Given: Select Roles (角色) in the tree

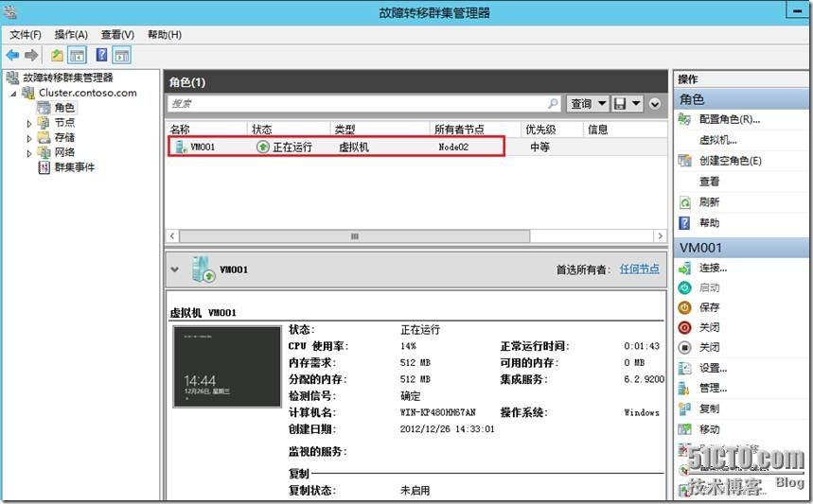Looking at the screenshot, I should click(64, 108).
